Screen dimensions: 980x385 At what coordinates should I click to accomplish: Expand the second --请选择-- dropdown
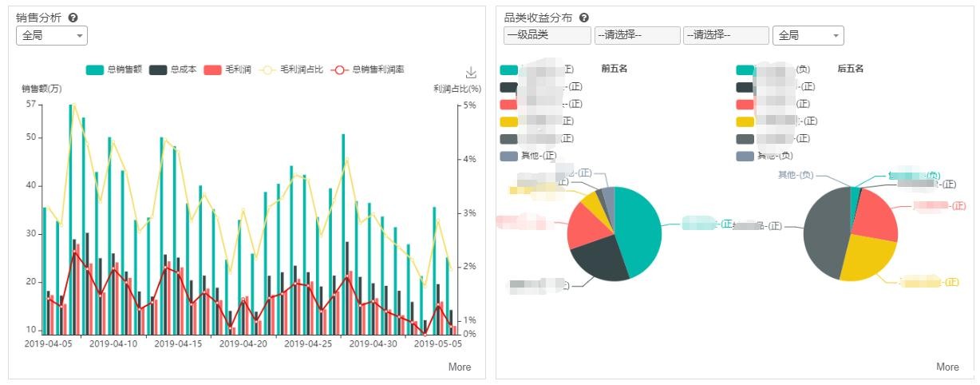pyautogui.click(x=725, y=36)
